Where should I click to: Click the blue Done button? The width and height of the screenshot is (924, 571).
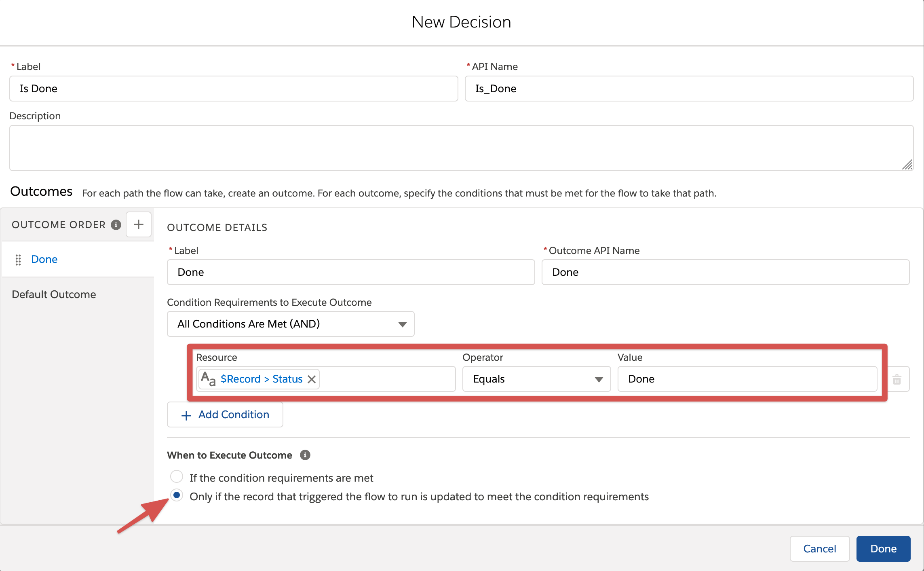coord(883,548)
